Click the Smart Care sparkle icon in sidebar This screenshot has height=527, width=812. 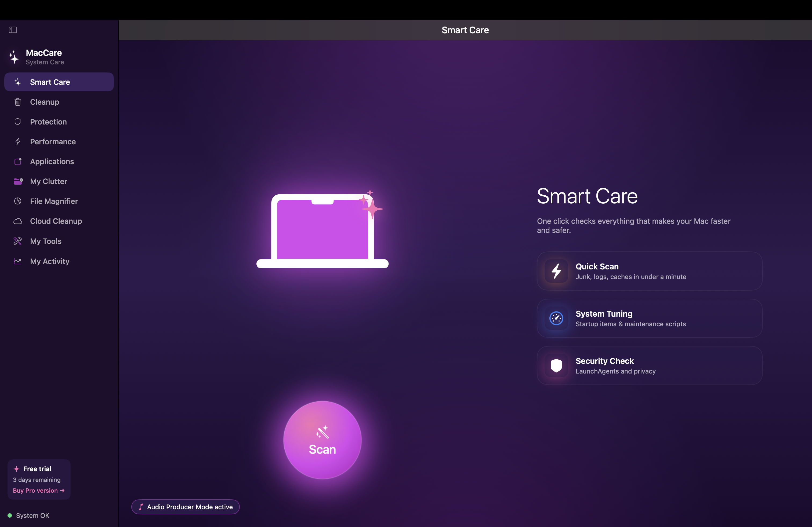pos(18,82)
